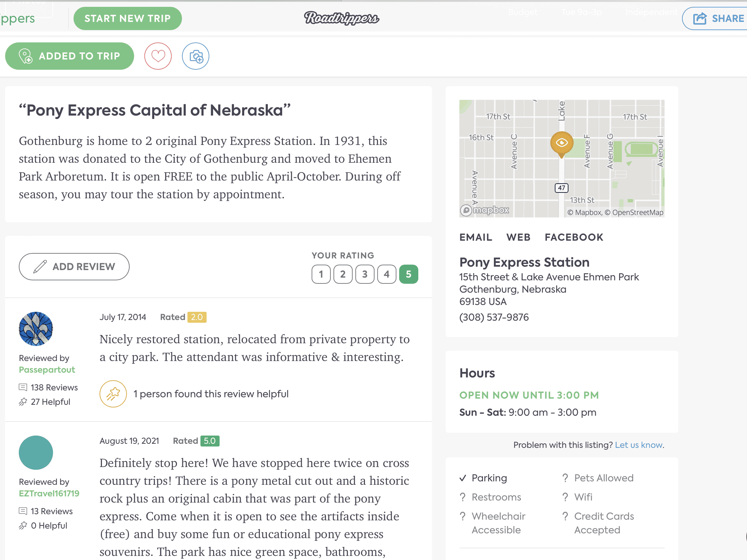
Task: Click '138 Reviews' text
Action: tap(54, 387)
